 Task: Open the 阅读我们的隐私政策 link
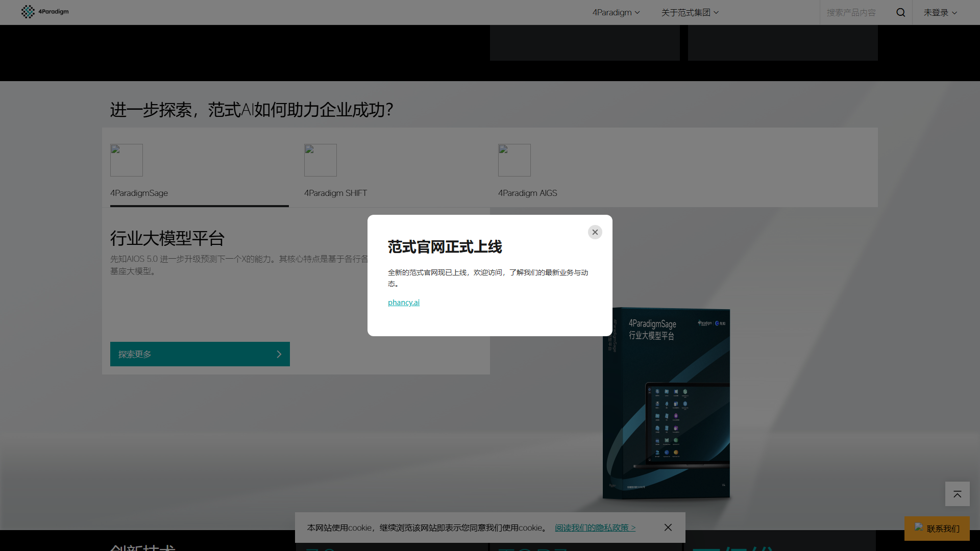(x=595, y=528)
